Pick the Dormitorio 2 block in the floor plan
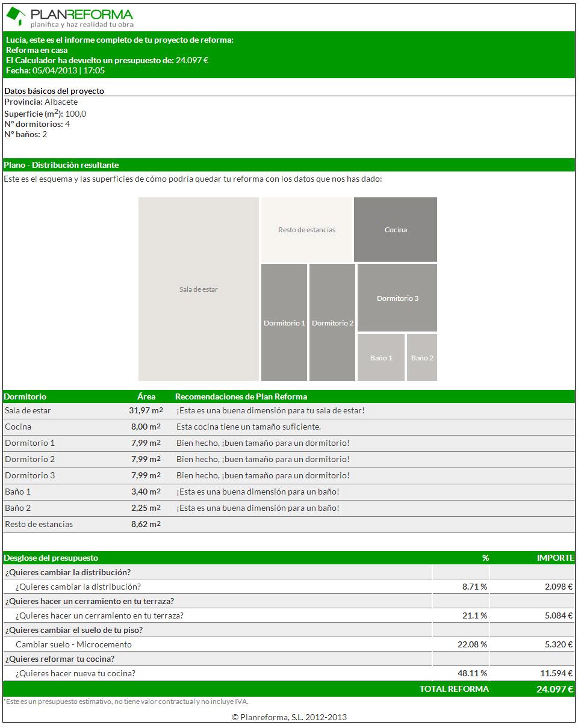 click(x=332, y=322)
